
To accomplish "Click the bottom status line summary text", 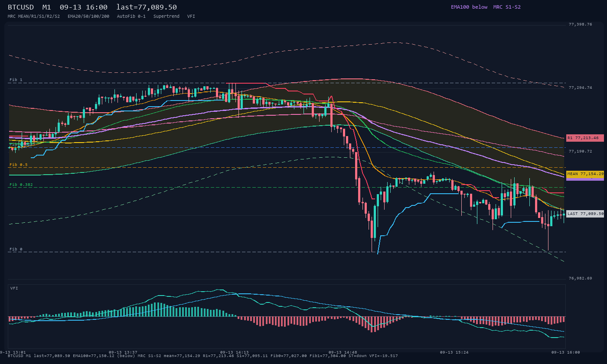I will tap(203, 356).
